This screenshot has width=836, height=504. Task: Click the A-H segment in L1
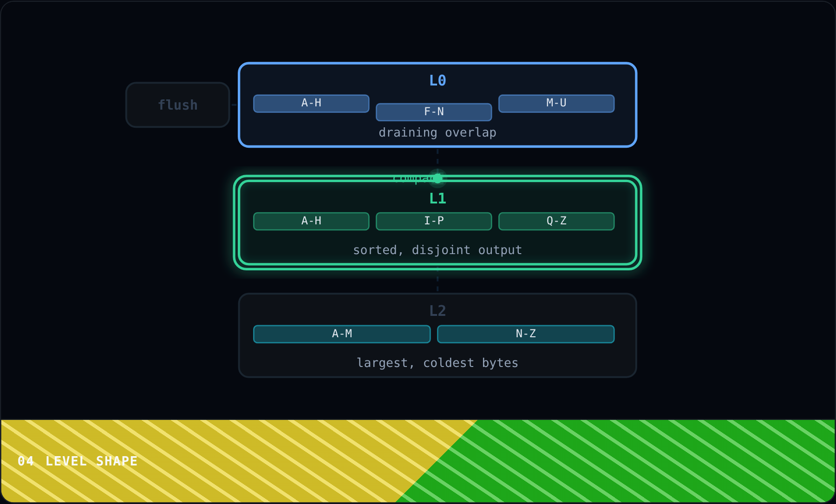click(x=311, y=221)
